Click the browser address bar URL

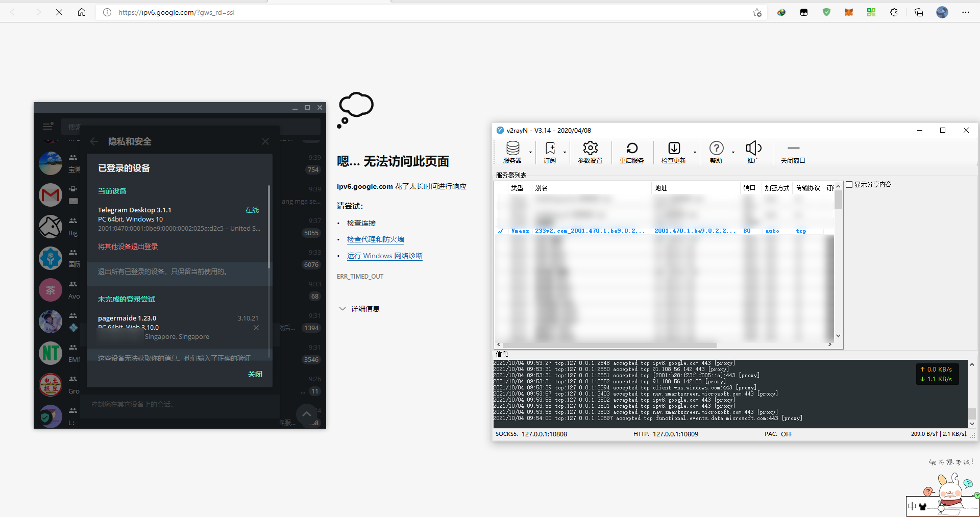(176, 12)
